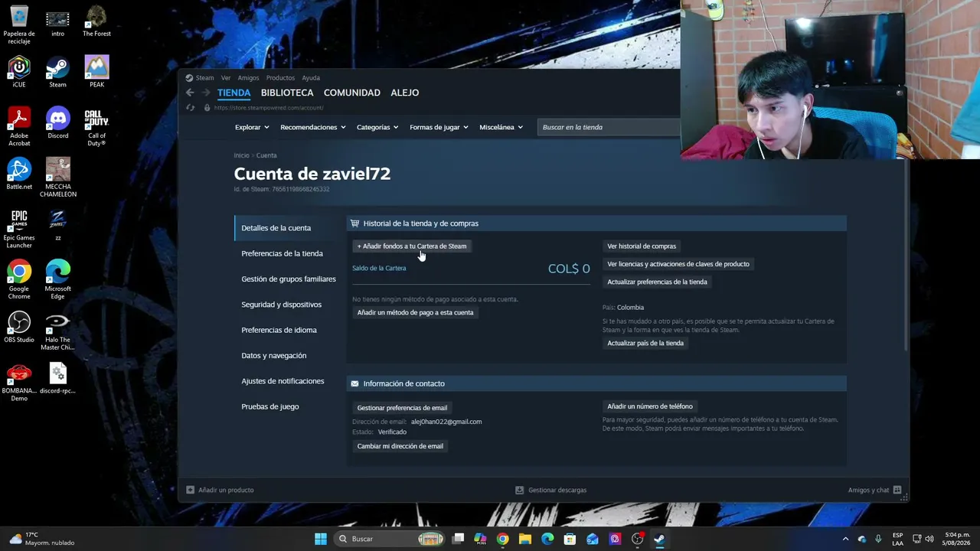This screenshot has height=551, width=980.
Task: Open the Amigos y chat icon
Action: [897, 490]
